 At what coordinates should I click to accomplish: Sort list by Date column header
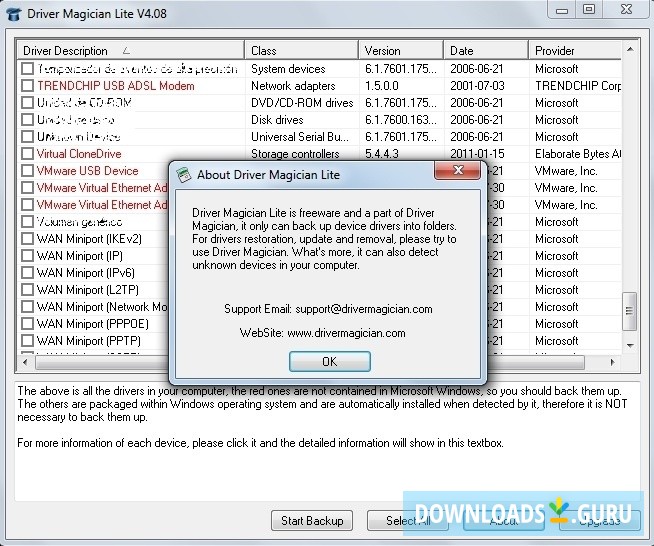[x=486, y=50]
